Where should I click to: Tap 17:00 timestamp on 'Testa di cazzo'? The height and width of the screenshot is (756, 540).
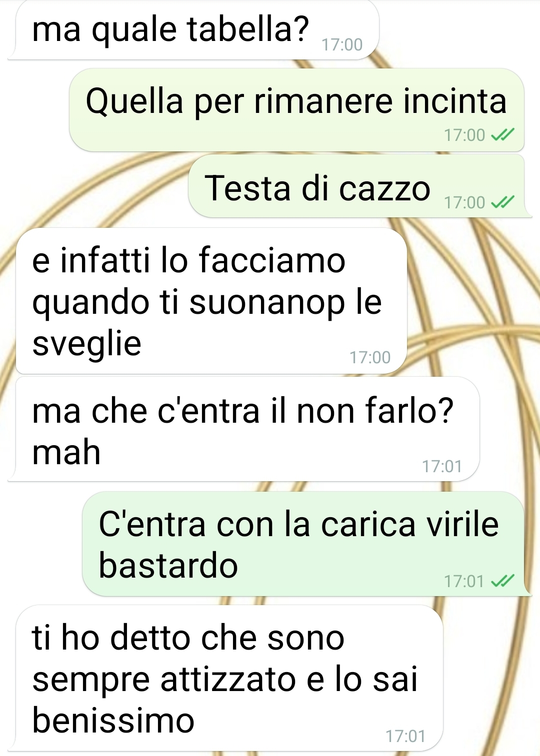point(464,202)
